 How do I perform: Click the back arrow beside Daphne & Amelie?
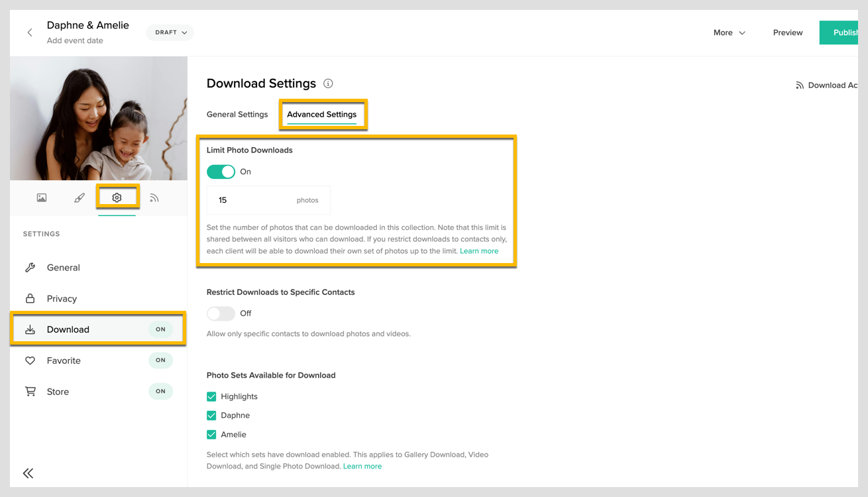(29, 32)
